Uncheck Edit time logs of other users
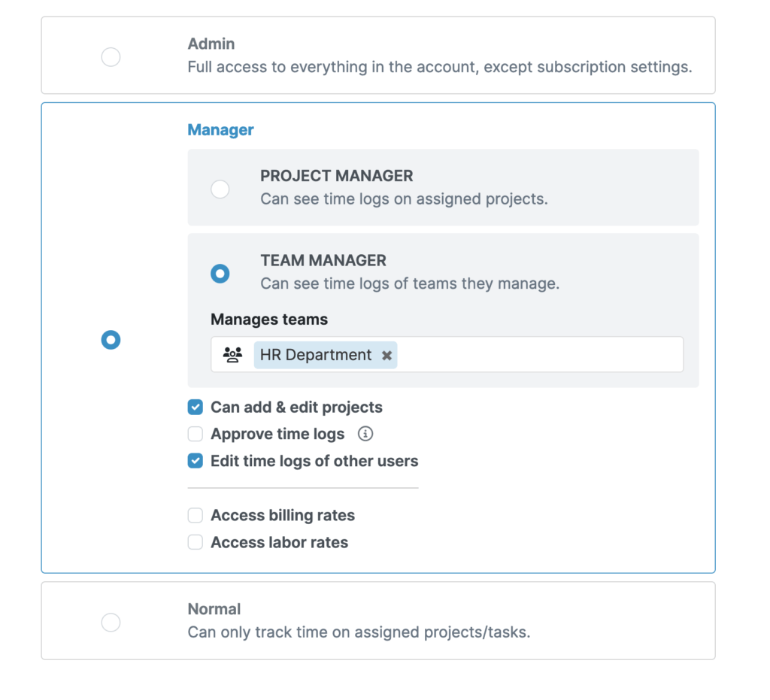 196,461
